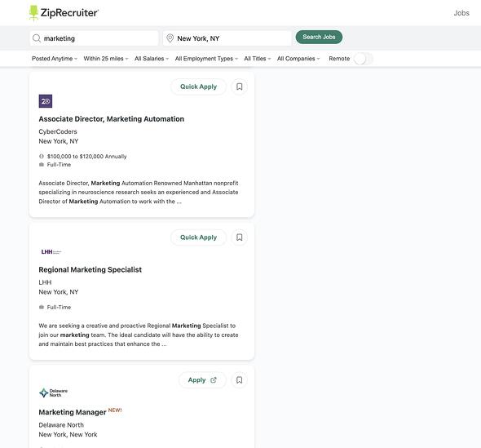Click the Delaware North logo

pyautogui.click(x=53, y=393)
